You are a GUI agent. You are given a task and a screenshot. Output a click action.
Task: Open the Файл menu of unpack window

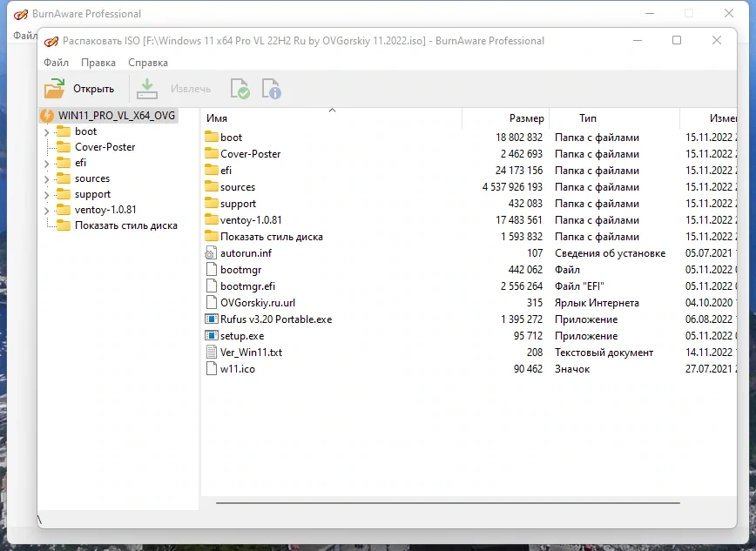(x=56, y=63)
